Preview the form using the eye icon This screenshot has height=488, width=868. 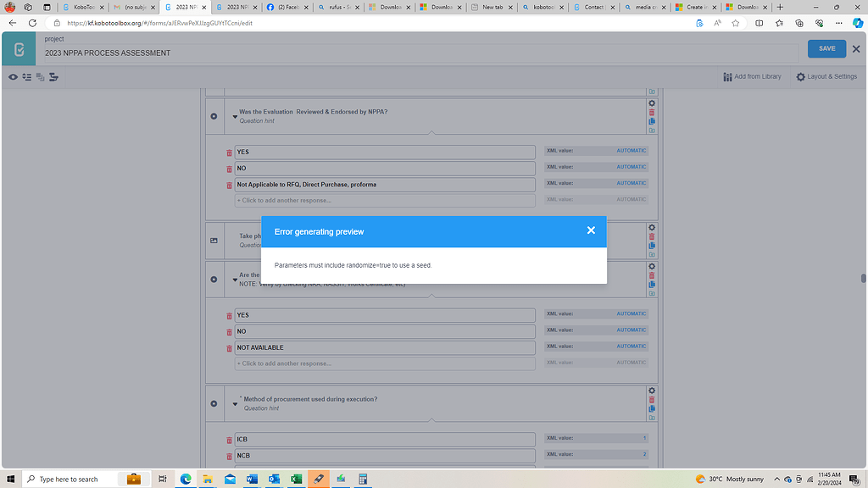[x=13, y=77]
